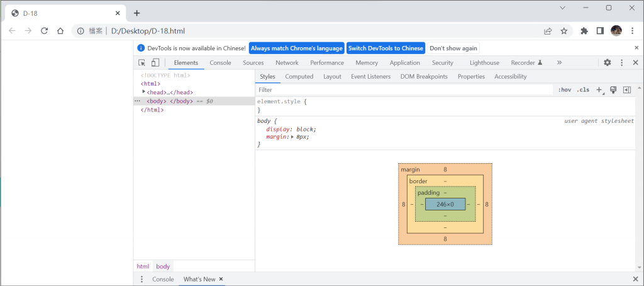Toggle the device toolbar icon

155,63
